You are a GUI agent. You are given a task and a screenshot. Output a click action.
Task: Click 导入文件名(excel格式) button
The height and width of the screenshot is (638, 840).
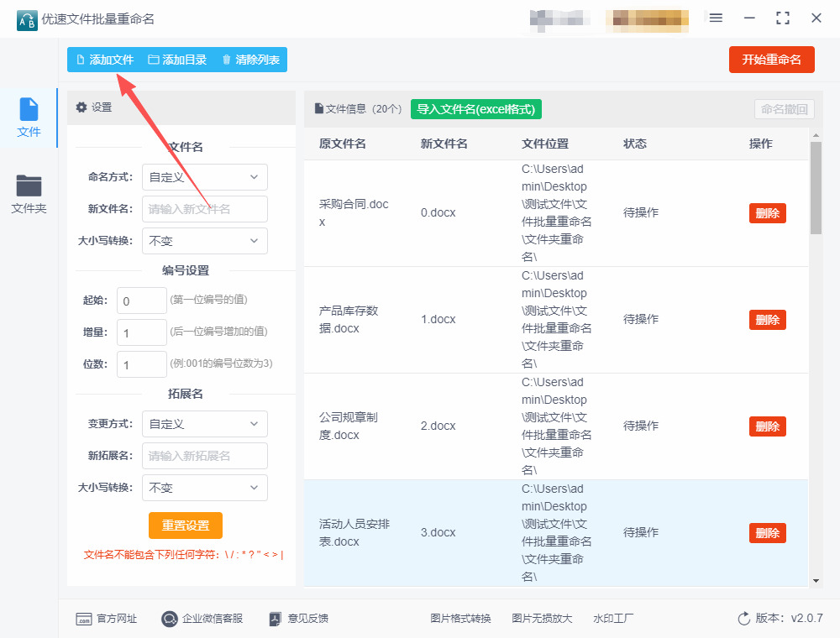click(x=476, y=109)
